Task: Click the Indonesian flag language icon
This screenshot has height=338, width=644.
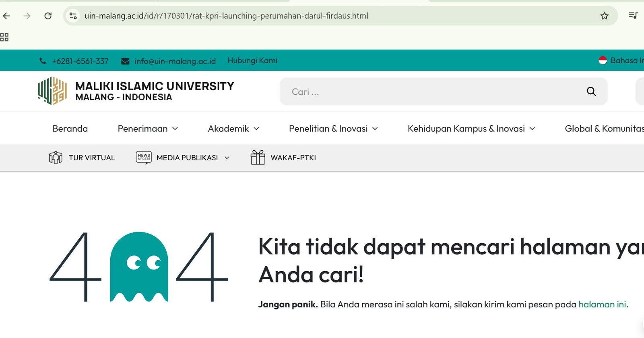Action: coord(603,60)
